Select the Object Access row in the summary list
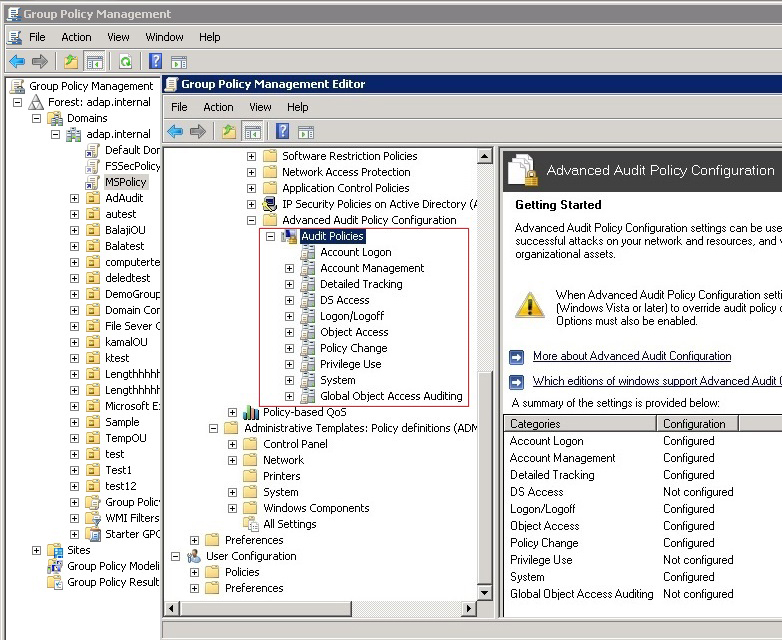 545,526
